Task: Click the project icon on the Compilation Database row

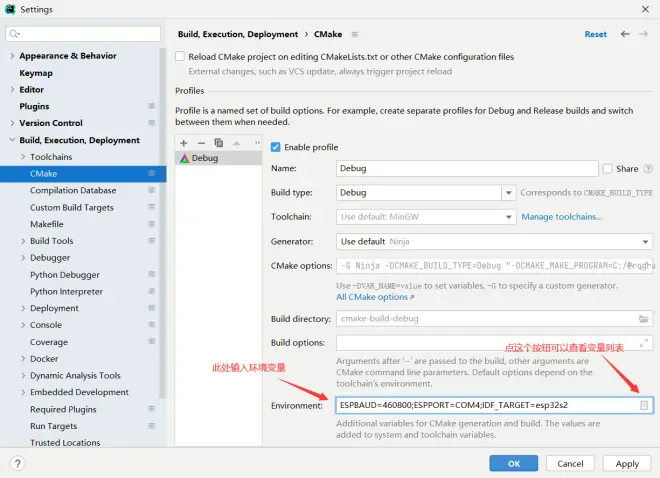Action: pyautogui.click(x=152, y=190)
